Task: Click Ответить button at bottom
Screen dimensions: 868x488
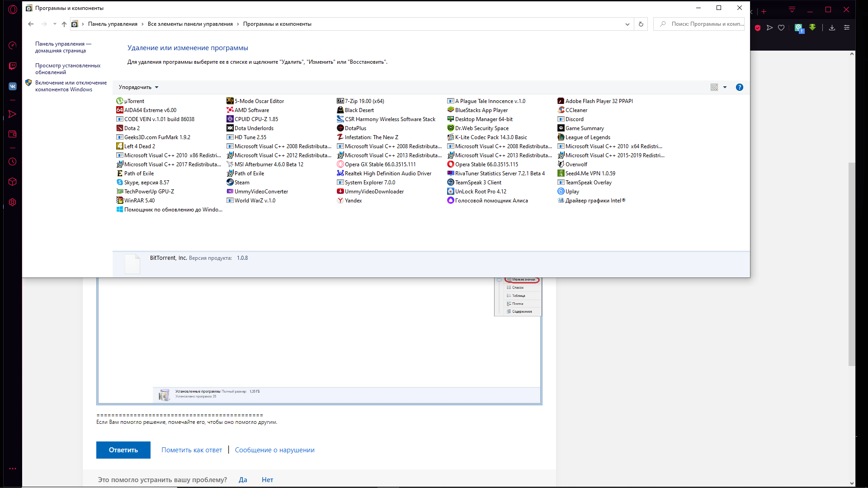Action: click(x=123, y=450)
